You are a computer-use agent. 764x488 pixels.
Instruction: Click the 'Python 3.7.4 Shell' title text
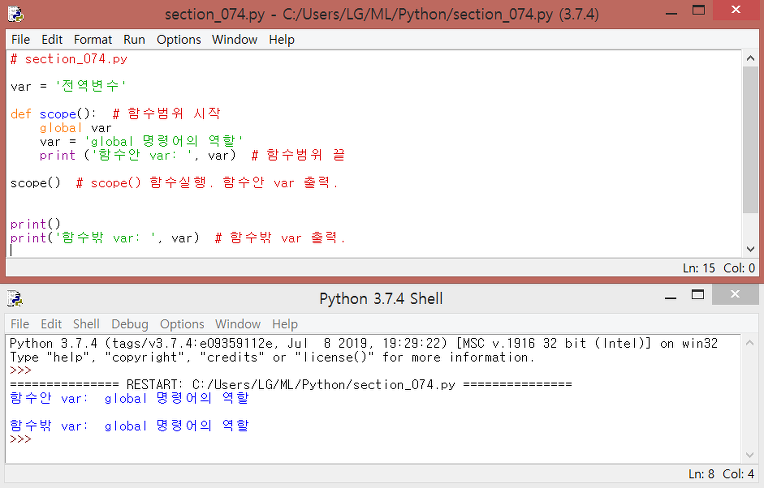point(381,299)
